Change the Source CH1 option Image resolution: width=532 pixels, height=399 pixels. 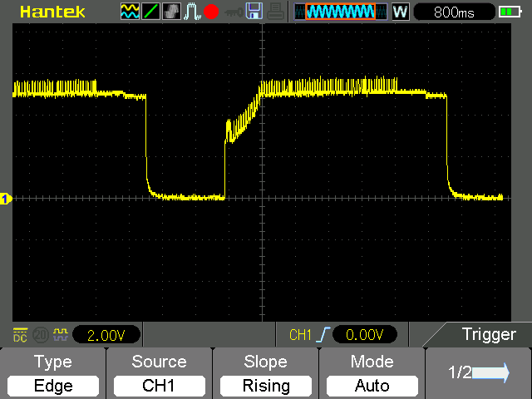159,373
